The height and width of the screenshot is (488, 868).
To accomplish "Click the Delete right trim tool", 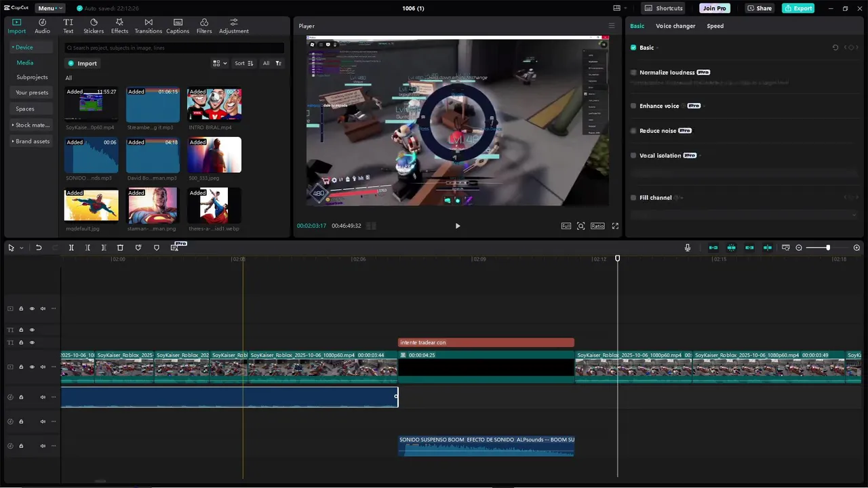I will click(x=104, y=247).
